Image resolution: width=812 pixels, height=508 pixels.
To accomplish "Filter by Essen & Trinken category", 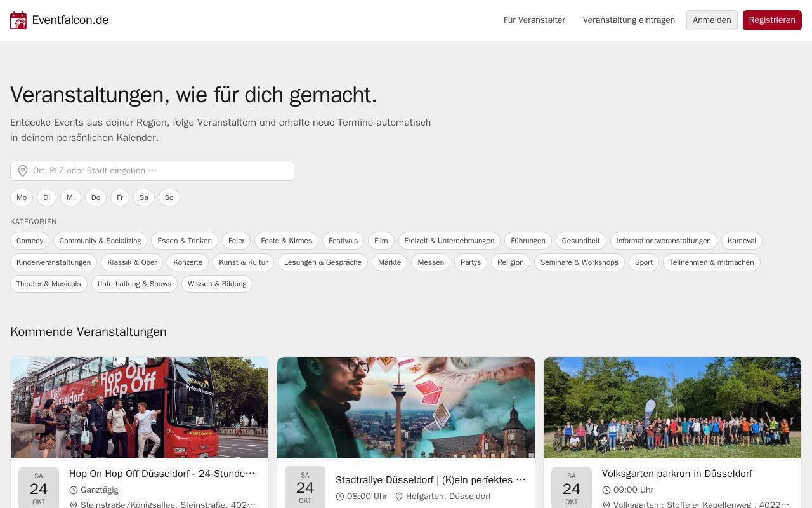I will coord(185,241).
